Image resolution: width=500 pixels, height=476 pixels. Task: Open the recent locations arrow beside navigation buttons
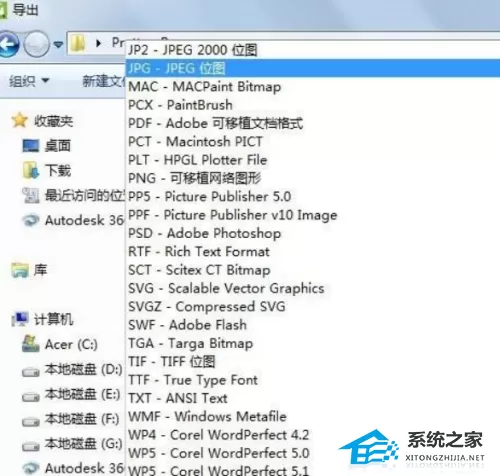coord(58,44)
